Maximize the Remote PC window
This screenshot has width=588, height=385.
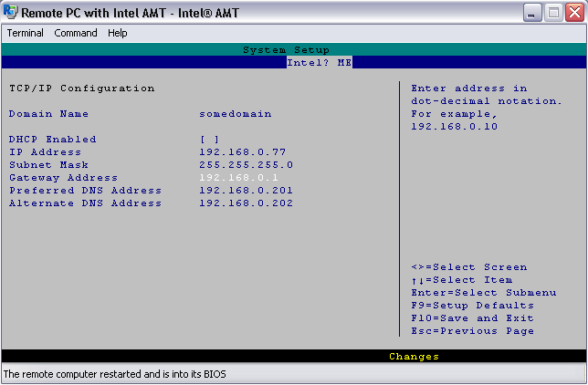[x=553, y=13]
